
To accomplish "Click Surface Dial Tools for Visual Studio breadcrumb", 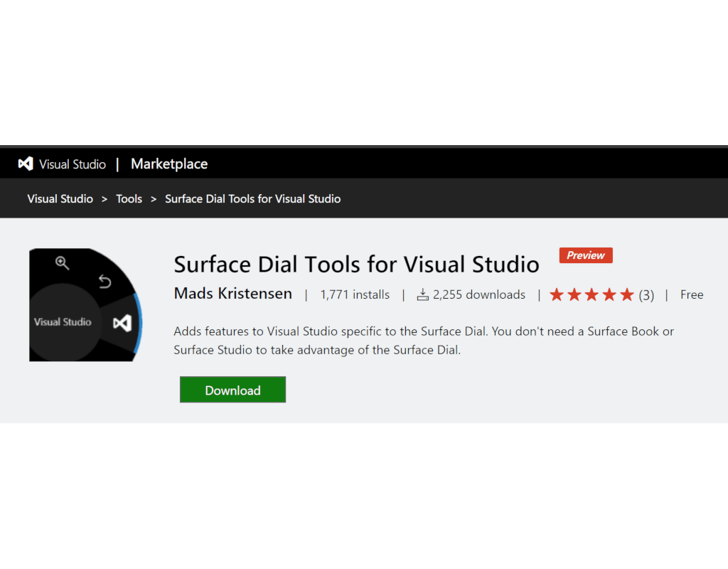I will pyautogui.click(x=252, y=199).
